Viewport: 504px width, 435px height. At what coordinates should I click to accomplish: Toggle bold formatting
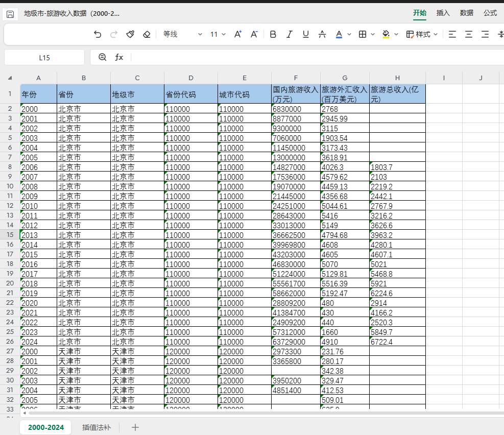click(x=273, y=34)
